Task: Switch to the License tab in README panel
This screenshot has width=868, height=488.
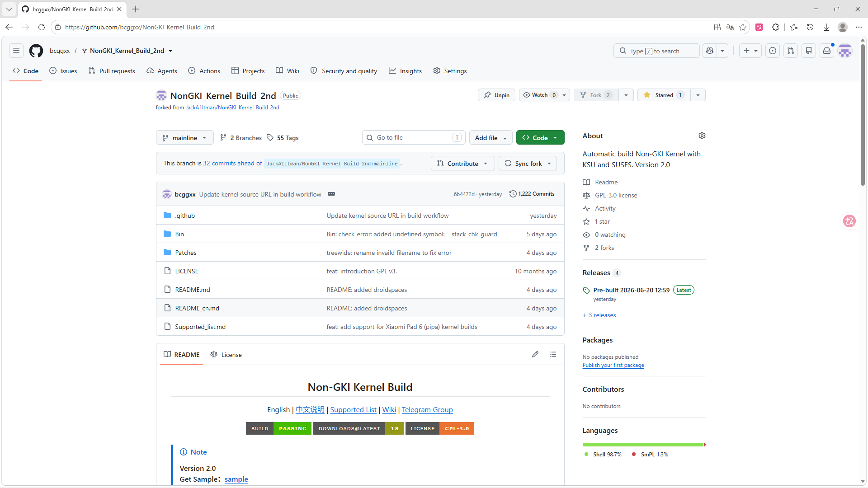Action: [x=226, y=355]
